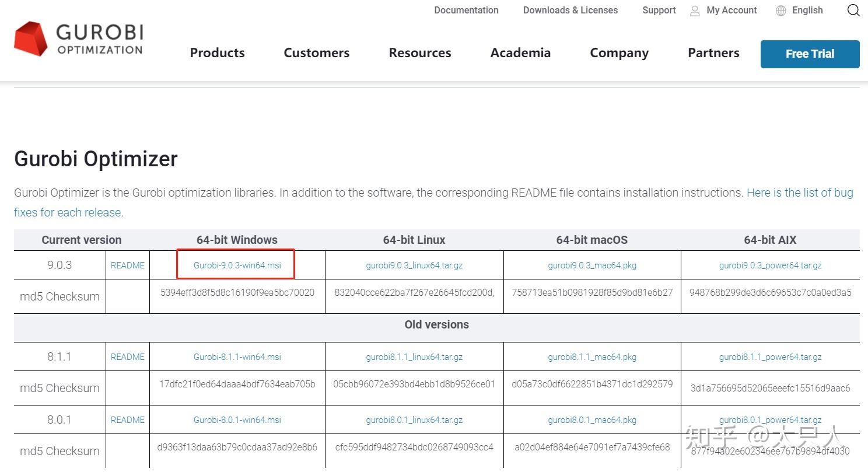Image resolution: width=868 pixels, height=472 pixels.
Task: Open the Documentation link
Action: click(466, 10)
